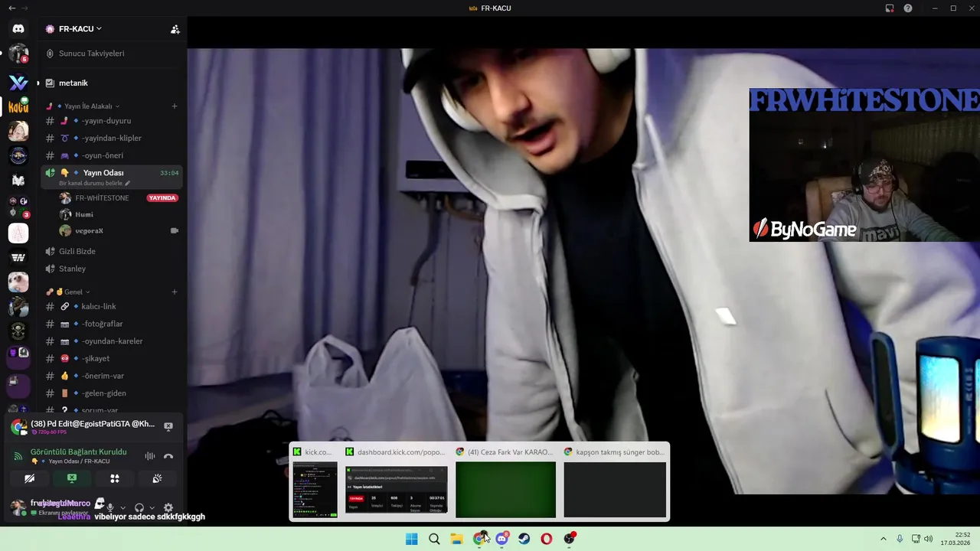Screen dimensions: 980x551
Task: Open FRWHITESTONE picture-in-picture stream overlay
Action: pyautogui.click(x=864, y=165)
